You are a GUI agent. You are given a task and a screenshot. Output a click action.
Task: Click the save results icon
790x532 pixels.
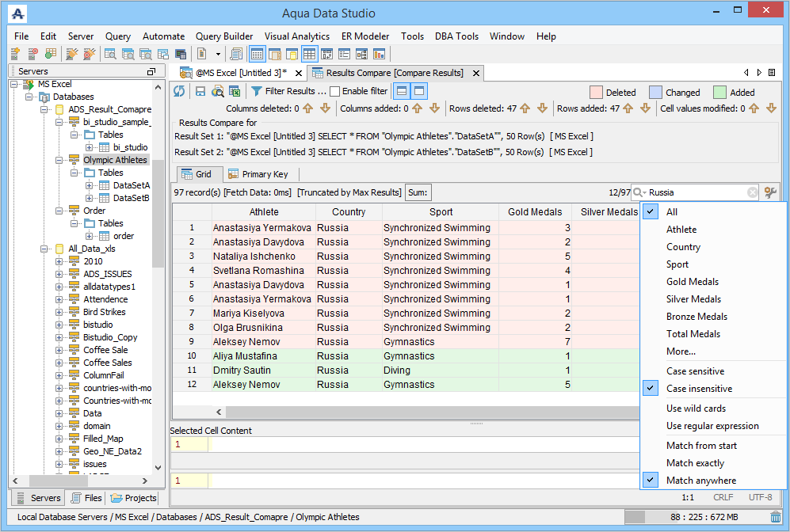200,91
